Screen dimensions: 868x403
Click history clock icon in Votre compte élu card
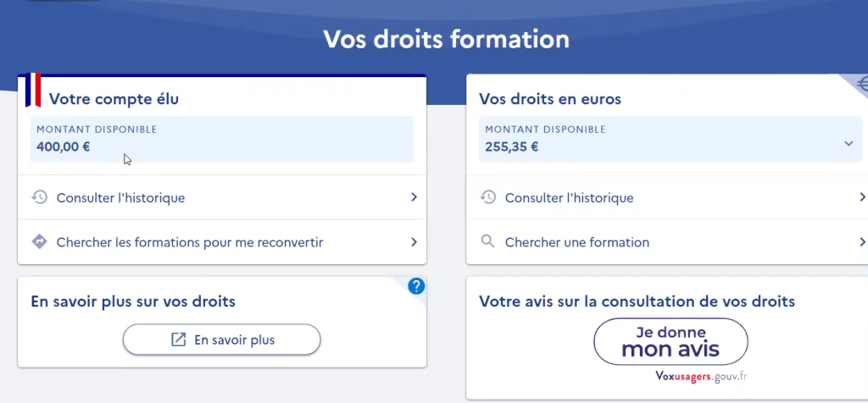click(x=39, y=197)
